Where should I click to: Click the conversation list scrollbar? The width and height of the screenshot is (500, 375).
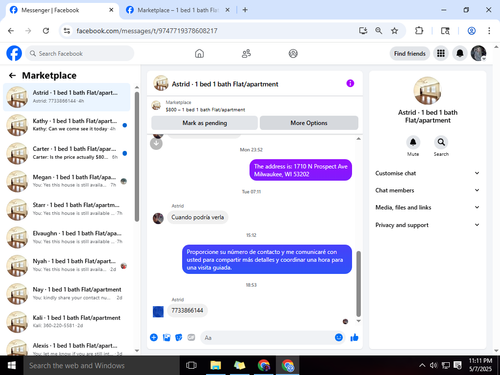point(137,157)
